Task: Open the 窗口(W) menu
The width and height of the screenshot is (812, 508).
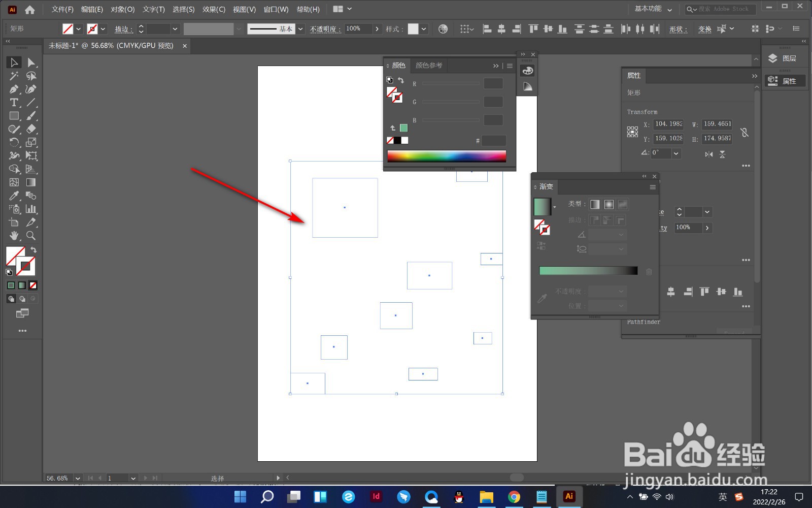Action: (276, 9)
